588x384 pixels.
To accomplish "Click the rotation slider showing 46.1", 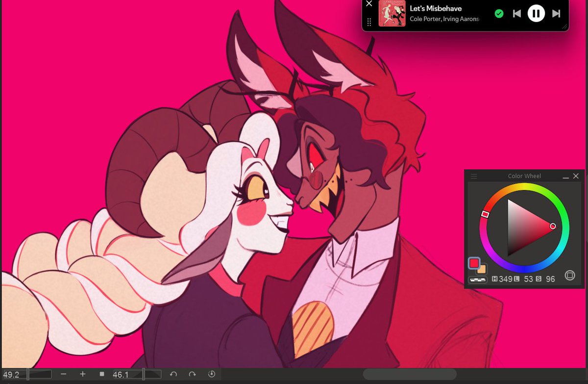I will pos(137,374).
